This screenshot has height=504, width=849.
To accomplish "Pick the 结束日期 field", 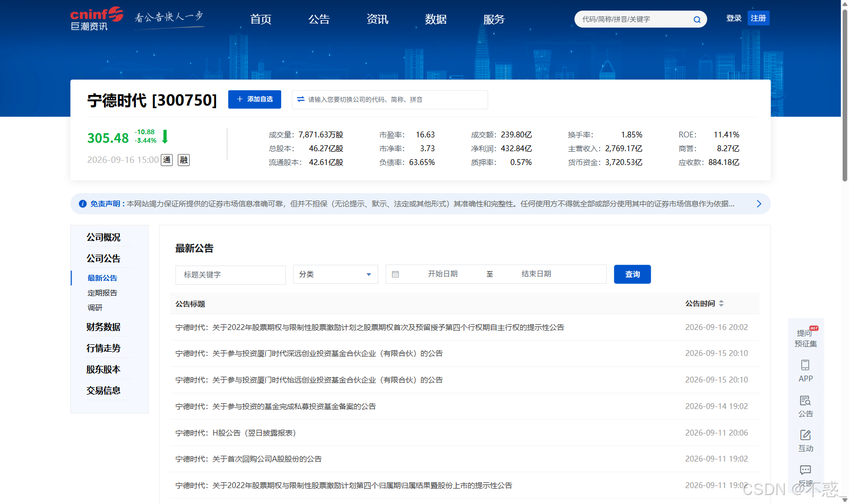I will (536, 274).
